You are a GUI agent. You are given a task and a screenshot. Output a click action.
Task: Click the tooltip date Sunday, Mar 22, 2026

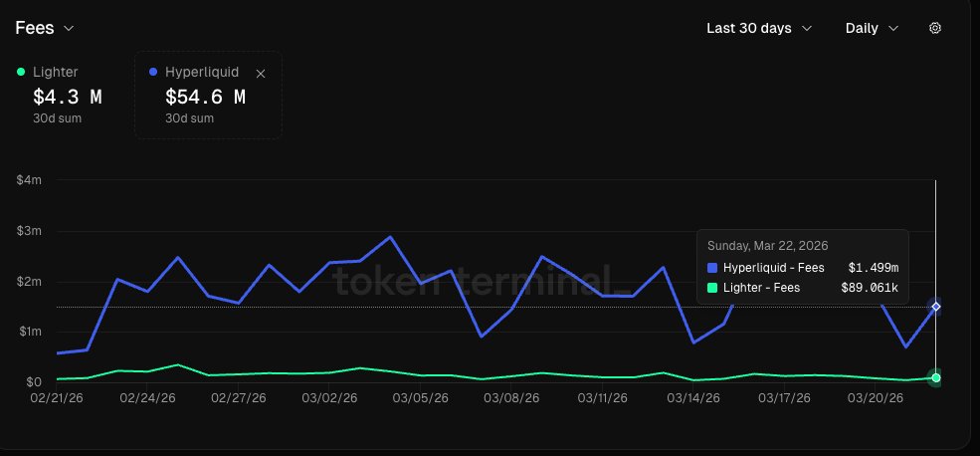[x=767, y=246]
